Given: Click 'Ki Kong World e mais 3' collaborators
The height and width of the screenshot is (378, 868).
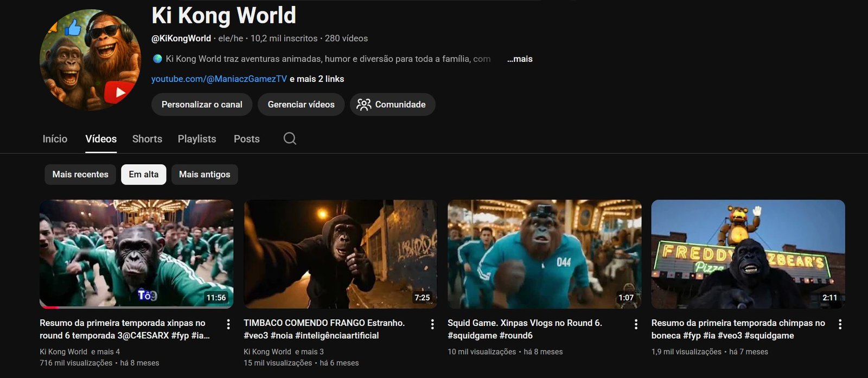Looking at the screenshot, I should [x=284, y=352].
